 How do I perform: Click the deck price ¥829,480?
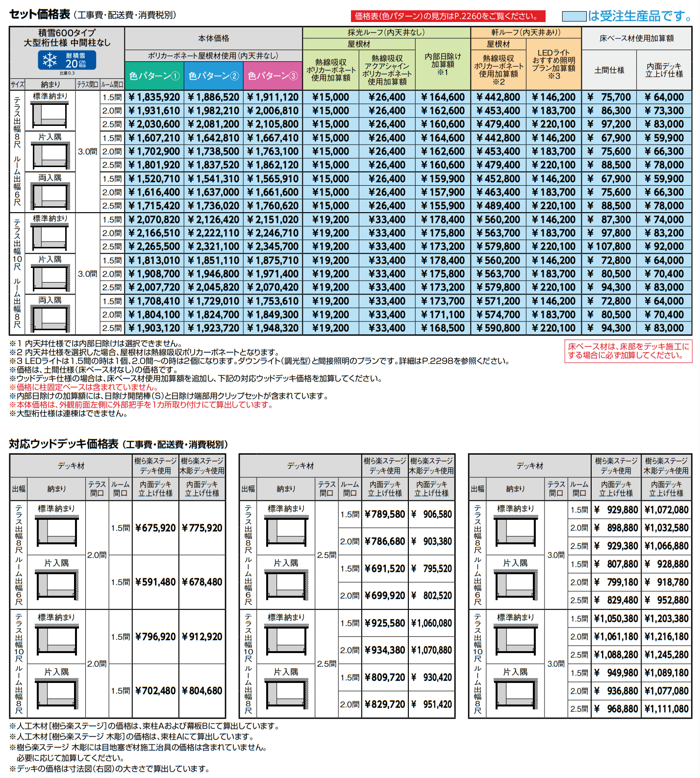tap(616, 600)
